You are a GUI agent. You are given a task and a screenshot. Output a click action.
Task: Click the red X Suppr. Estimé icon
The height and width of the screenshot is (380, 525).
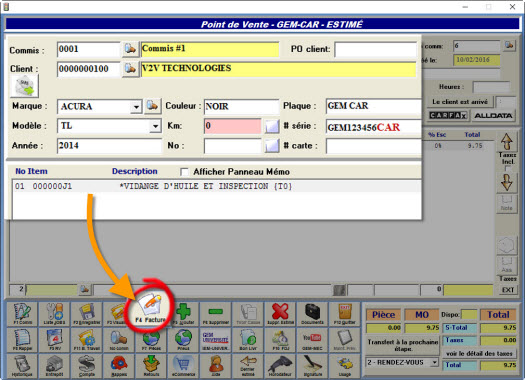pyautogui.click(x=280, y=314)
